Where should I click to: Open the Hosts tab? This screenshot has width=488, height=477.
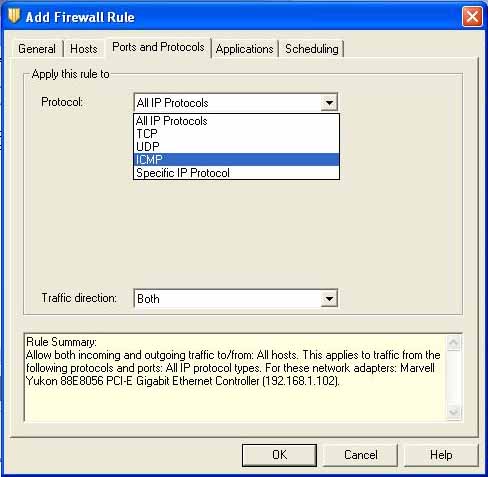pos(84,49)
